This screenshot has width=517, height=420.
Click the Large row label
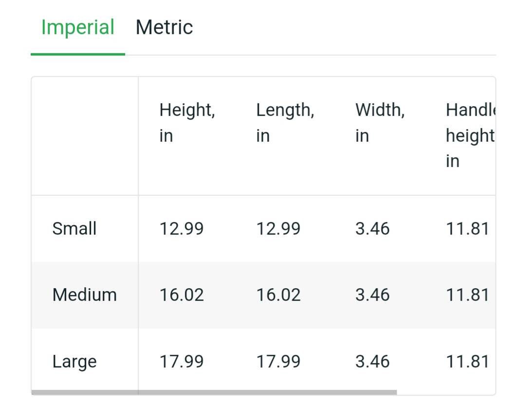74,362
